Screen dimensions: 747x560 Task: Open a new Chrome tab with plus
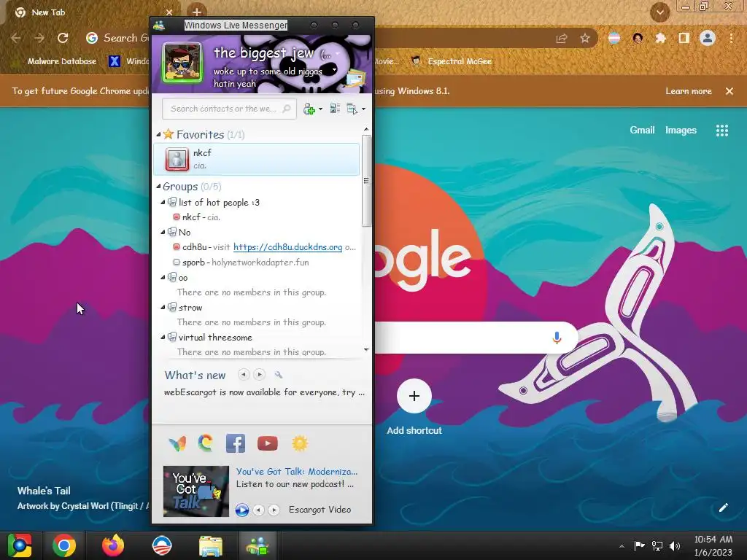tap(196, 12)
